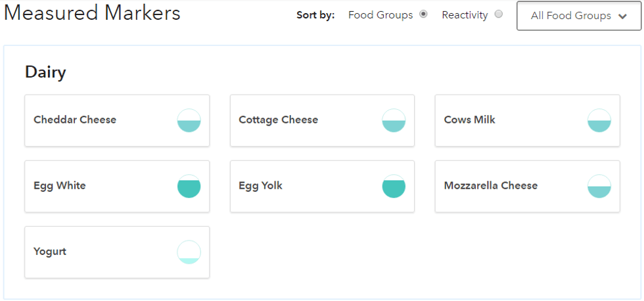The height and width of the screenshot is (301, 644).
Task: Click the chevron arrow in food groups filter
Action: 622,16
